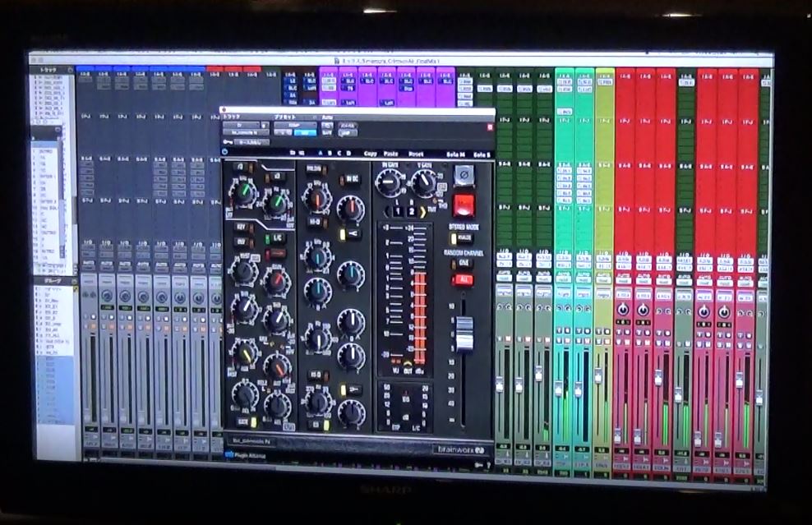Click the yellow track's volume fader
The image size is (812, 525).
coord(597,376)
